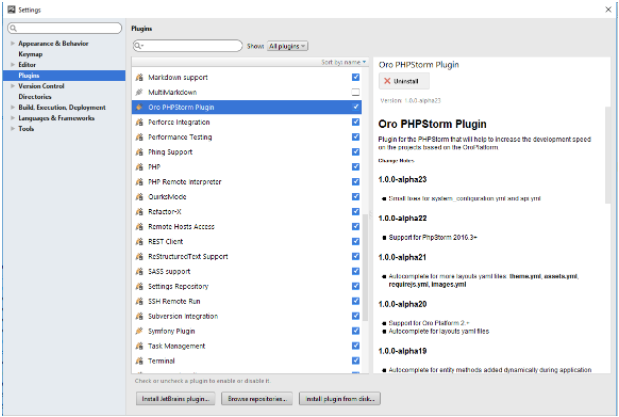This screenshot has width=619, height=417.
Task: Click the settings sidebar search magnifier icon
Action: [13, 28]
